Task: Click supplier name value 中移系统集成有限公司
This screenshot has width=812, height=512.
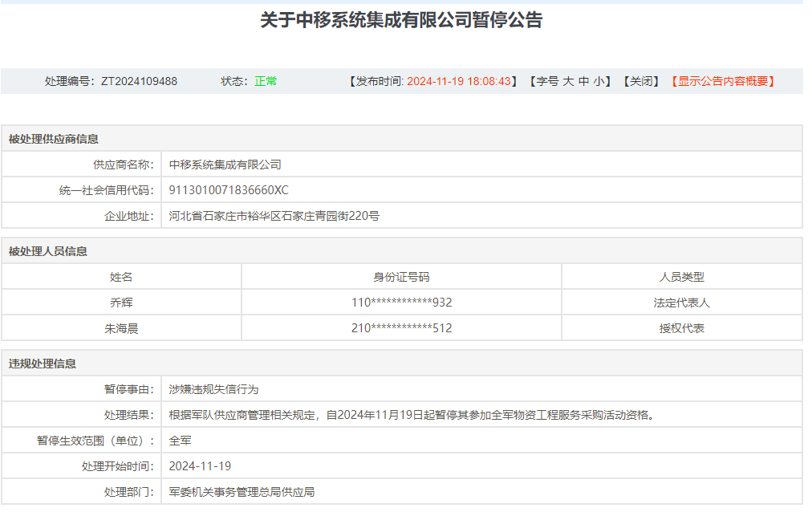Action: click(225, 165)
